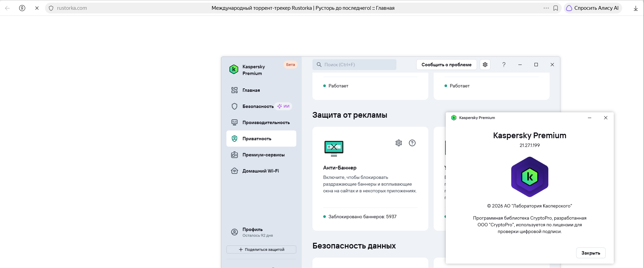Open the browser three-dots page menu
The width and height of the screenshot is (644, 268).
point(546,8)
